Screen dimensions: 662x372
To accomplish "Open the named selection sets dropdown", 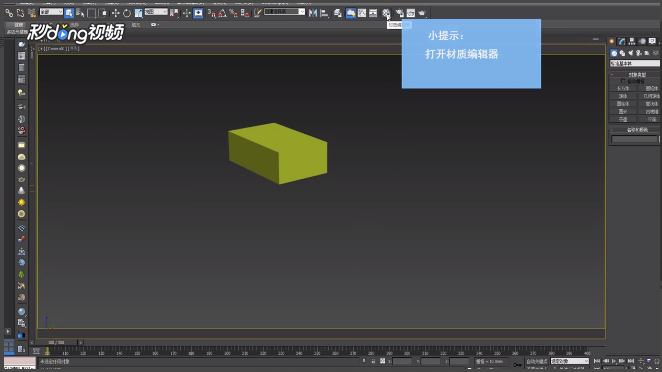I will (x=285, y=12).
